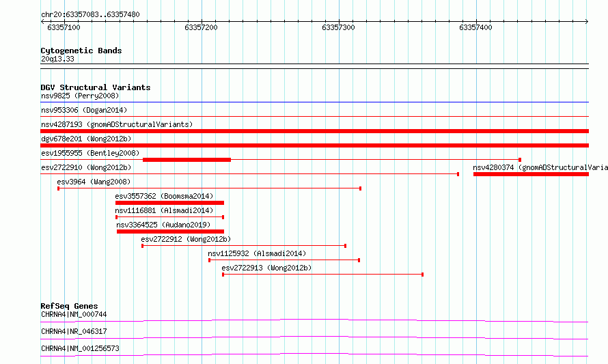Screen dimensions: 608x364
Task: Click the thick red nsv3364525 bar
Action: pyautogui.click(x=170, y=232)
